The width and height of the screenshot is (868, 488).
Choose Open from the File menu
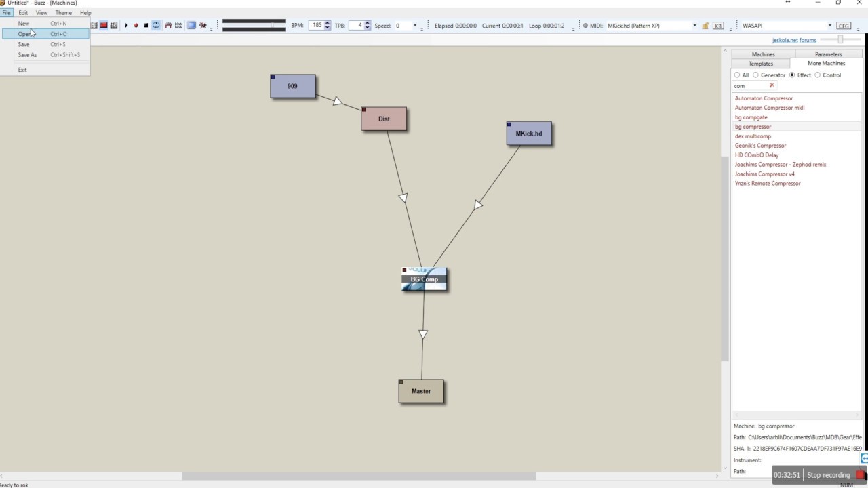45,34
